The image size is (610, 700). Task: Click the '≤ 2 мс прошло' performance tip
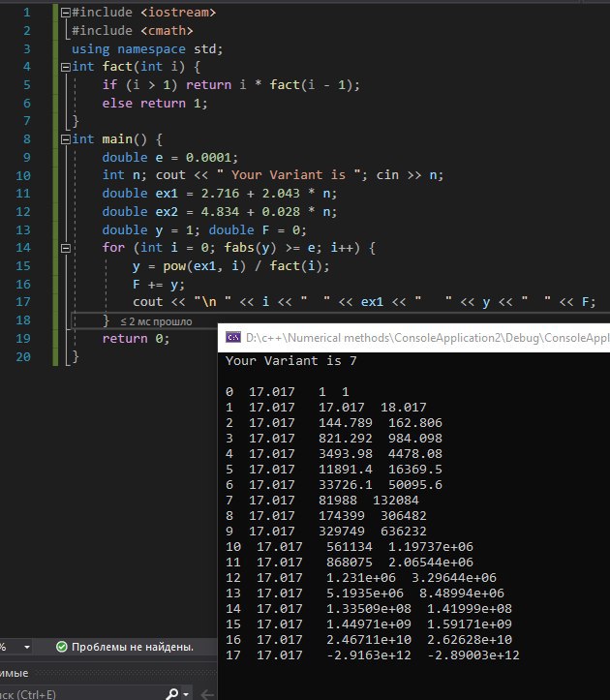point(156,321)
